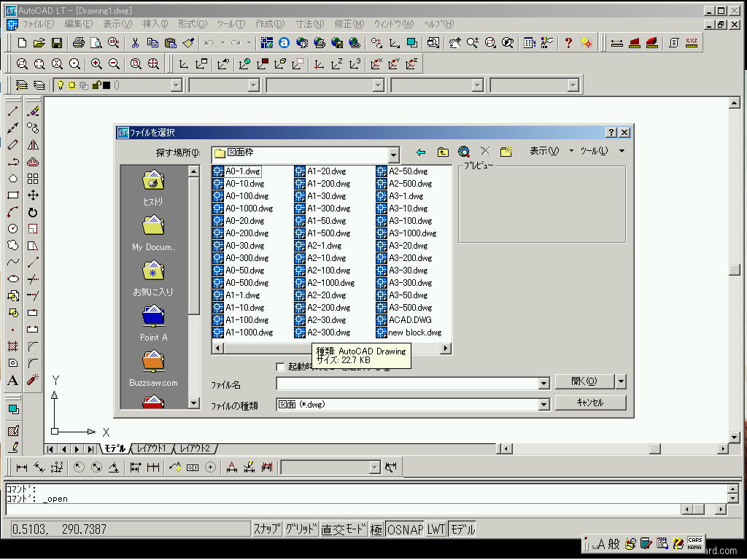Screen dimensions: 747x560
Task: Click the New drawing icon in toolbar
Action: coord(22,43)
